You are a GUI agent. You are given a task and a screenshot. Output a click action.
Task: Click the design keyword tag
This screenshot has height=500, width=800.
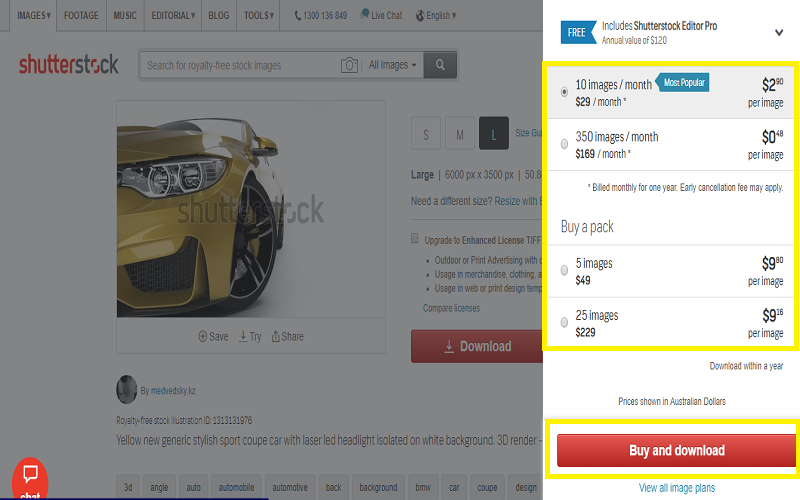click(x=526, y=487)
